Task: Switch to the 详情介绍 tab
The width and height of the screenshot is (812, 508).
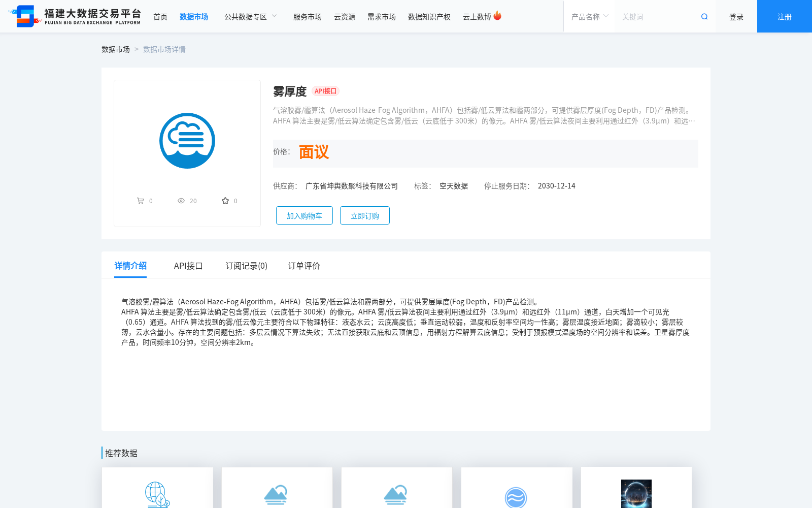Action: point(130,266)
